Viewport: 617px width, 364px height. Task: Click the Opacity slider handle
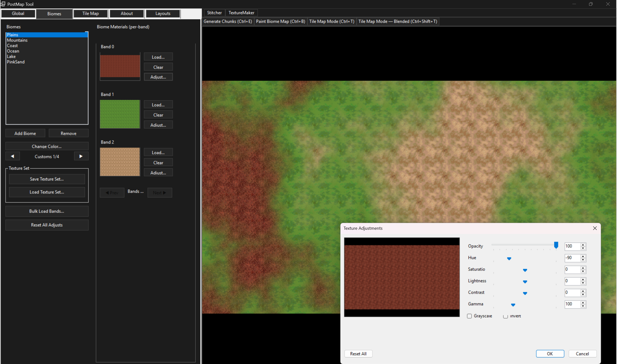point(556,245)
